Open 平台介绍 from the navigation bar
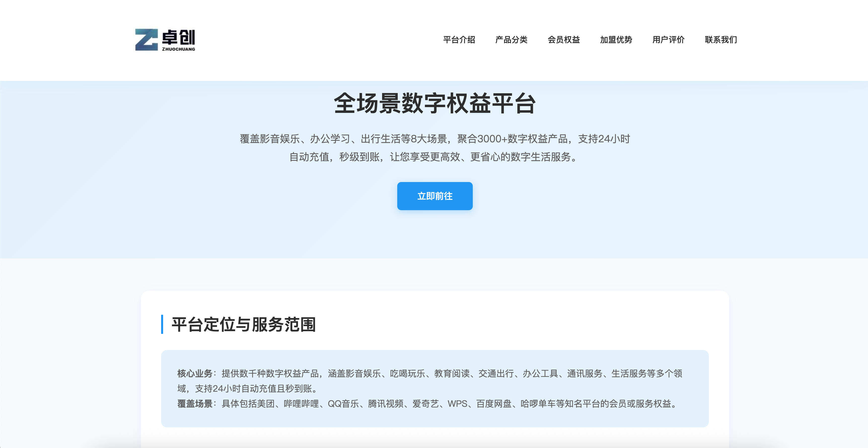This screenshot has height=448, width=868. 459,39
